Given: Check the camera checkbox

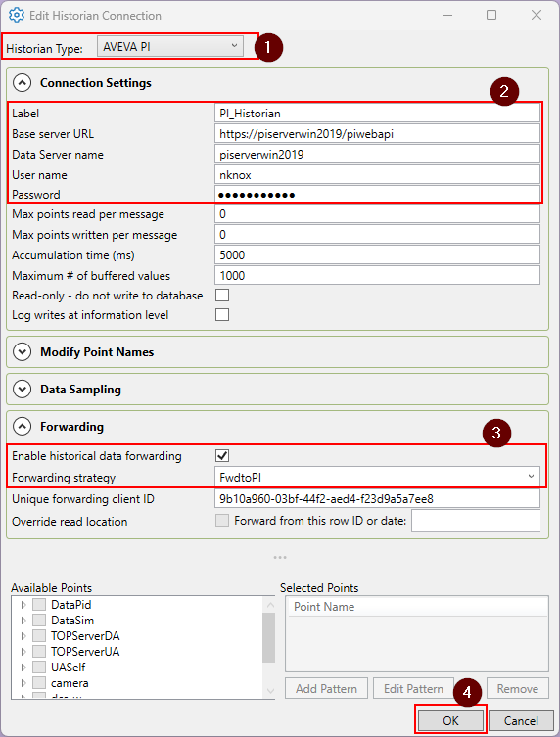Looking at the screenshot, I should [x=39, y=683].
